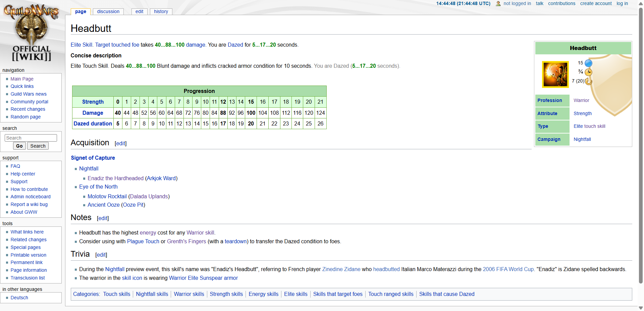Open the Grenth's Fingers link
The image size is (644, 311).
coord(186,241)
